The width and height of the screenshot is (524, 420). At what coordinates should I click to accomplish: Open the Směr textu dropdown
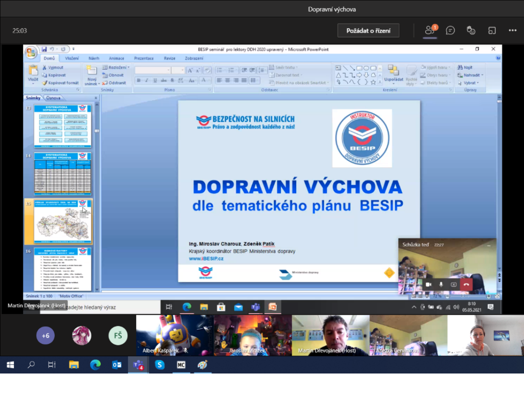click(x=283, y=68)
